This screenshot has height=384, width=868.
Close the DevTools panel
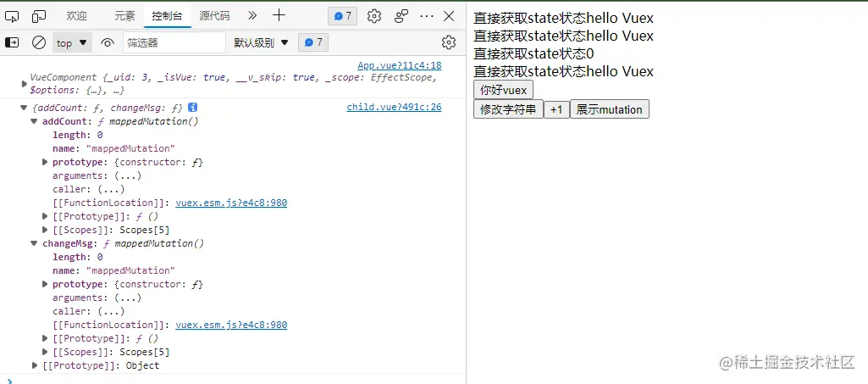pyautogui.click(x=449, y=16)
